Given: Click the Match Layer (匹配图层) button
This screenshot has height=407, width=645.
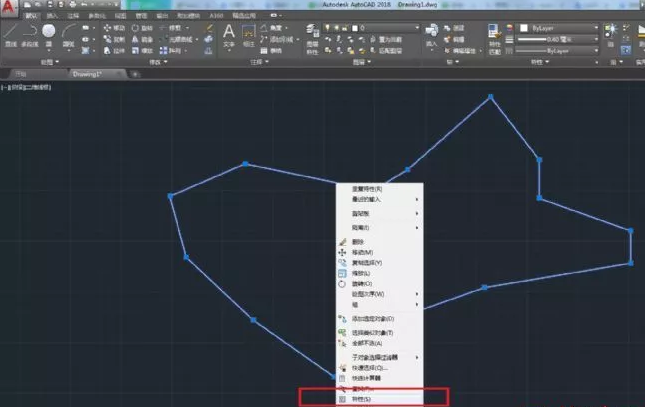Looking at the screenshot, I should [x=385, y=51].
